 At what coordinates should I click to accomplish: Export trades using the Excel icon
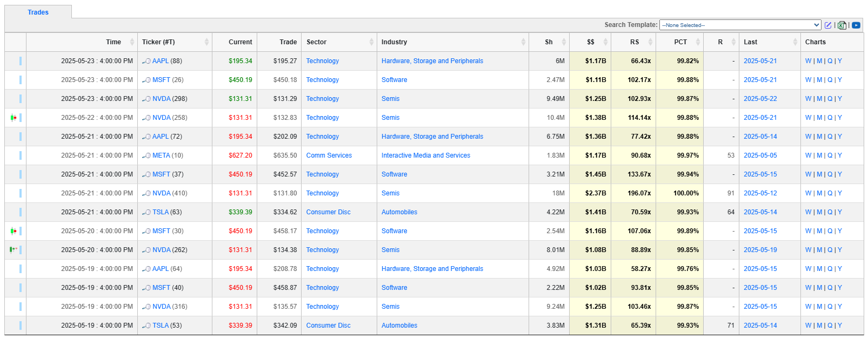pyautogui.click(x=842, y=25)
